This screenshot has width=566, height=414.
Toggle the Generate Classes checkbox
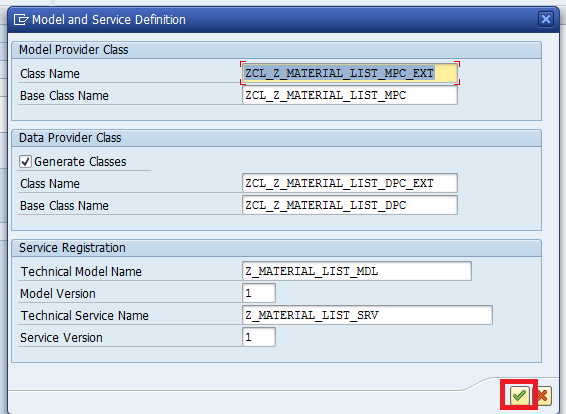click(25, 161)
